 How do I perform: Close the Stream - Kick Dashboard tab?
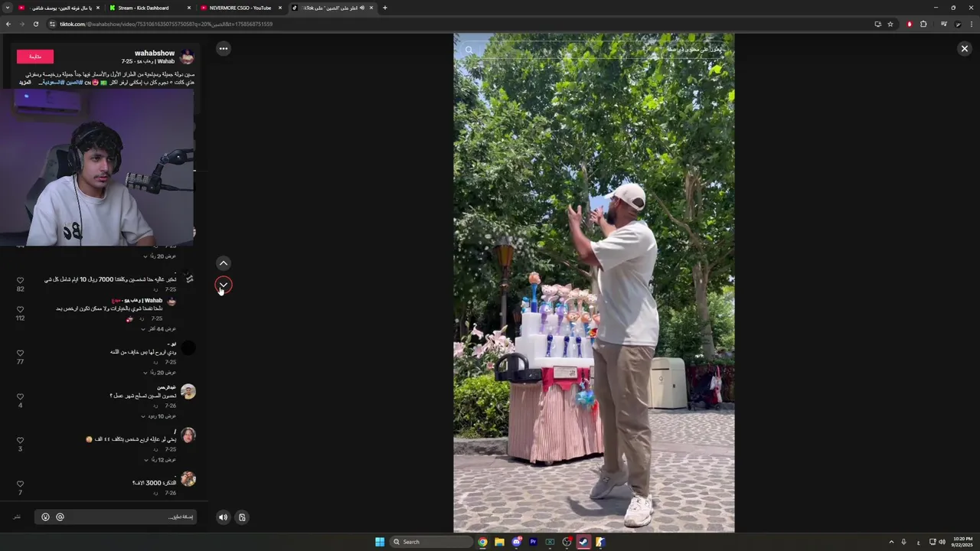click(188, 8)
